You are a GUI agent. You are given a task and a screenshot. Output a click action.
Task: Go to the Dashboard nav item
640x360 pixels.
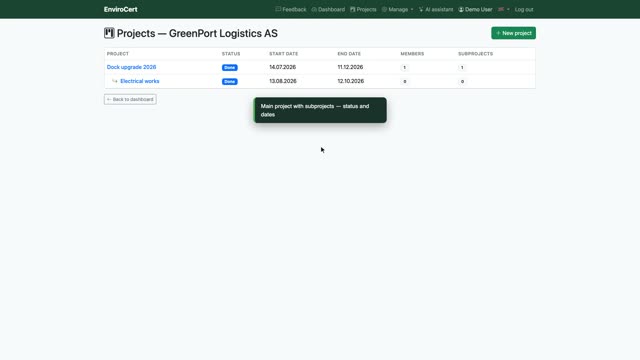(328, 9)
